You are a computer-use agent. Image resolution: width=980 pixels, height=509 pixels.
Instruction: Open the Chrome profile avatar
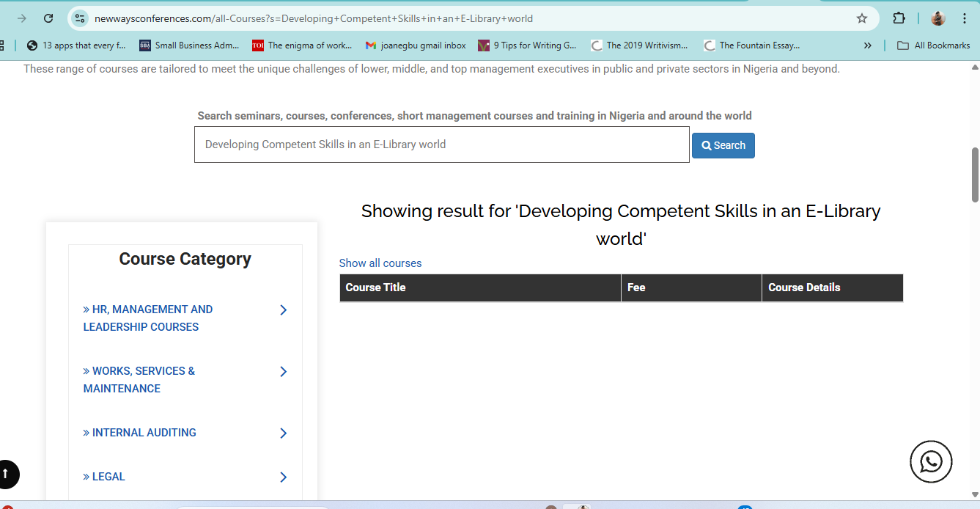(938, 18)
